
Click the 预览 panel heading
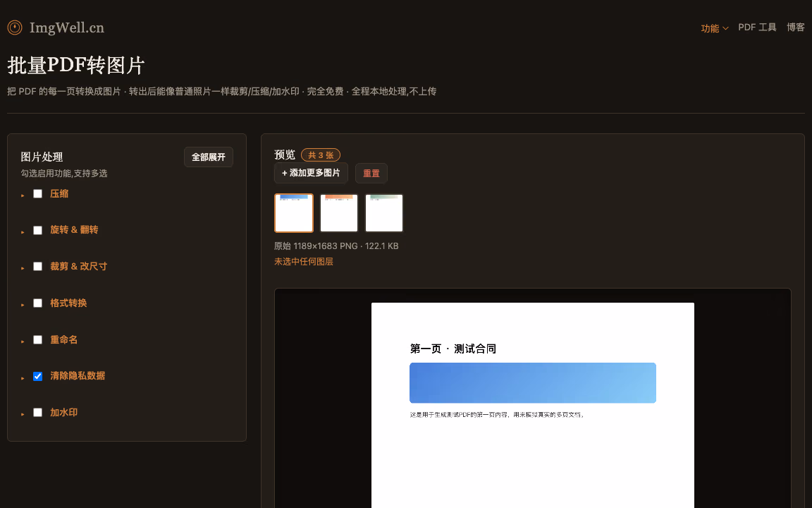point(285,155)
